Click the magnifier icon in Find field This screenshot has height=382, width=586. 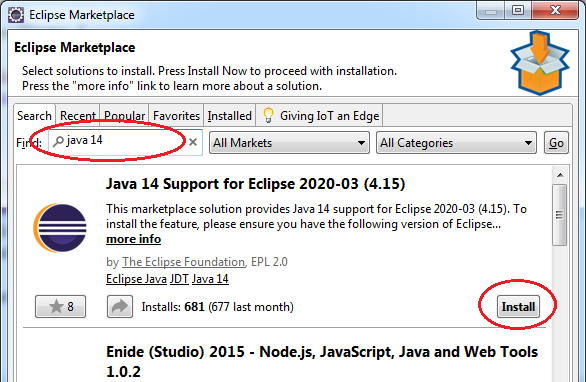tap(58, 141)
